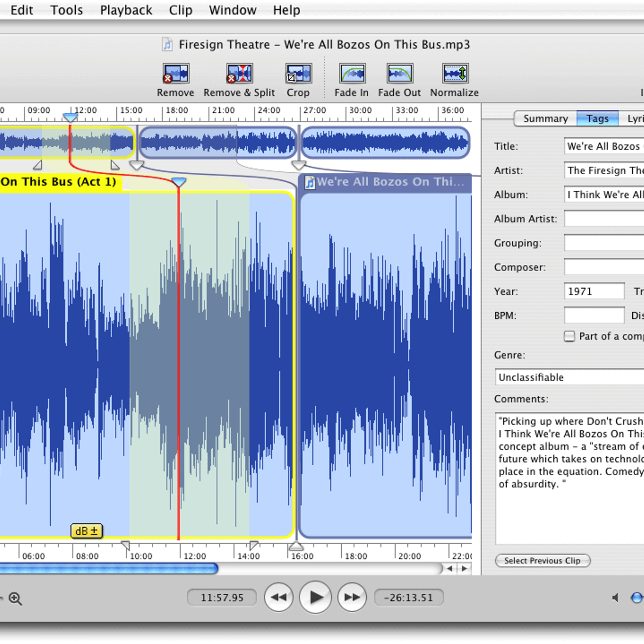Viewport: 644px width, 644px height.
Task: Open the Genre combo box showing Unclassifiable
Action: click(570, 377)
